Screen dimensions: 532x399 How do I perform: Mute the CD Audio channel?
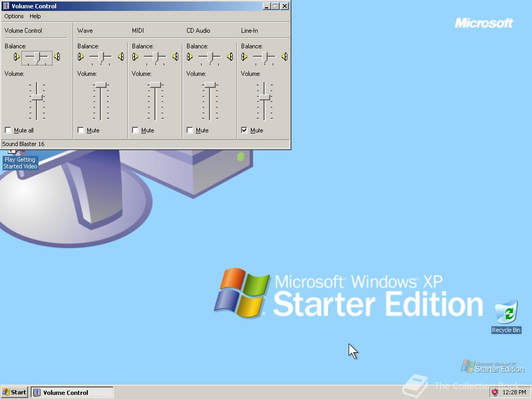[190, 130]
